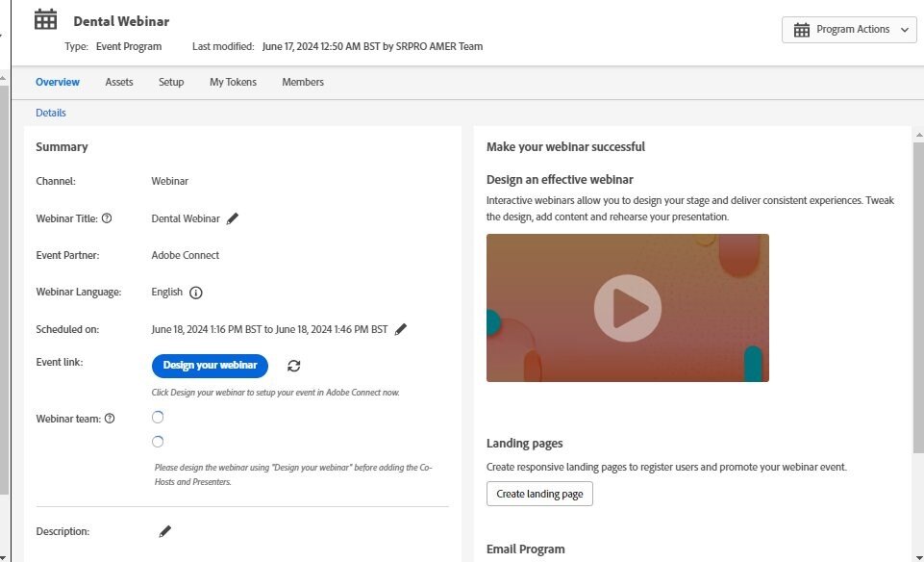The width and height of the screenshot is (924, 562).
Task: Click the 'Webinar' Channel value
Action: pos(170,181)
